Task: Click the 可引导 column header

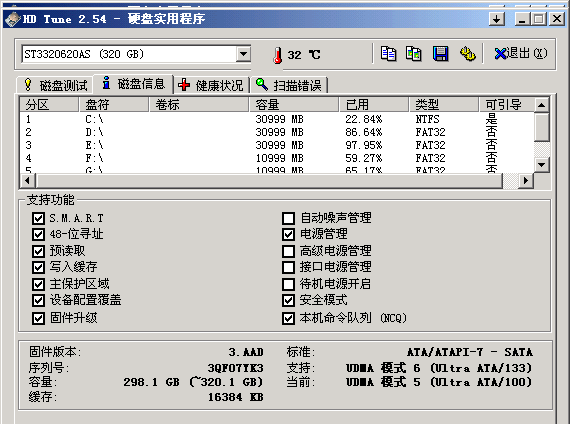Action: click(x=506, y=105)
